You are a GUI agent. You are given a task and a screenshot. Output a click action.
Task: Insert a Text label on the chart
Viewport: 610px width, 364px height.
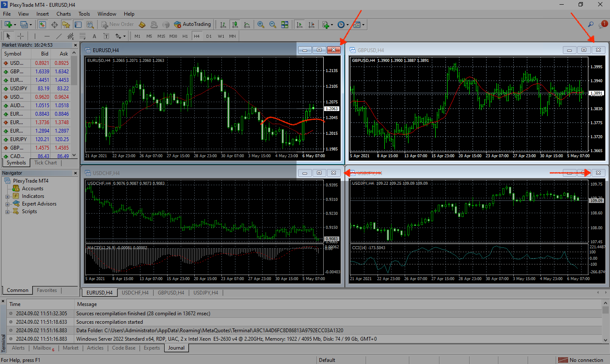click(106, 36)
